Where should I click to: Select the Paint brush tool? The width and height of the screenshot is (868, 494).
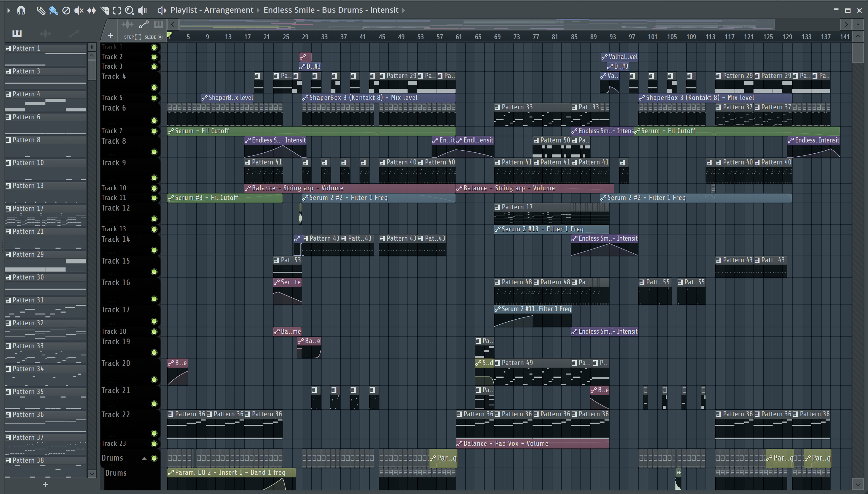(x=53, y=11)
